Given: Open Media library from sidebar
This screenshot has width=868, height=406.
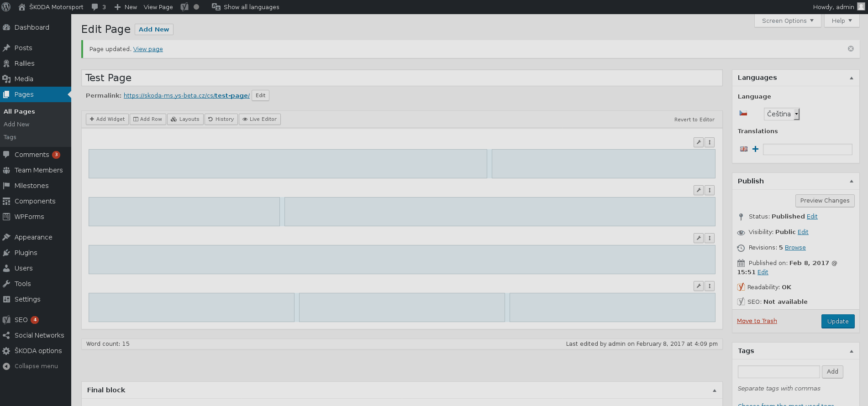Looking at the screenshot, I should click(x=36, y=79).
